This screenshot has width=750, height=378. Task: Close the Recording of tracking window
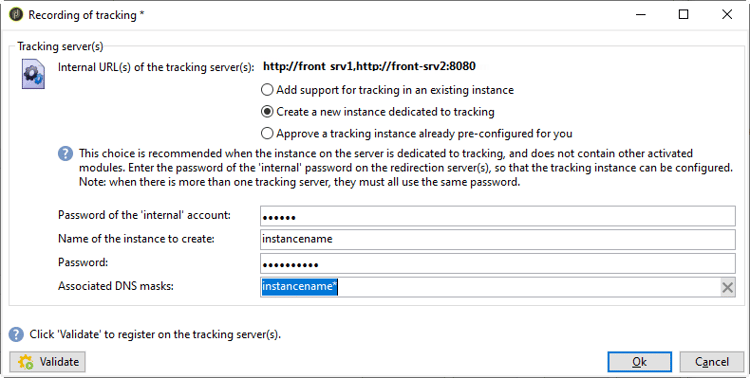tap(727, 14)
